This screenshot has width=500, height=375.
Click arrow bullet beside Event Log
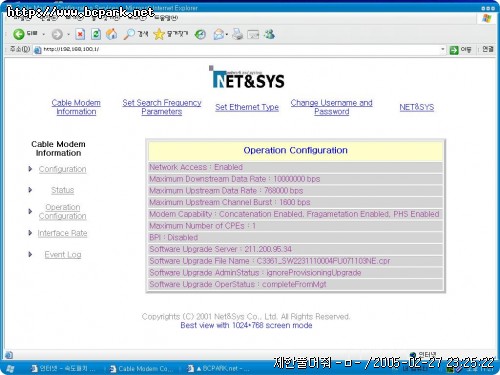point(30,254)
